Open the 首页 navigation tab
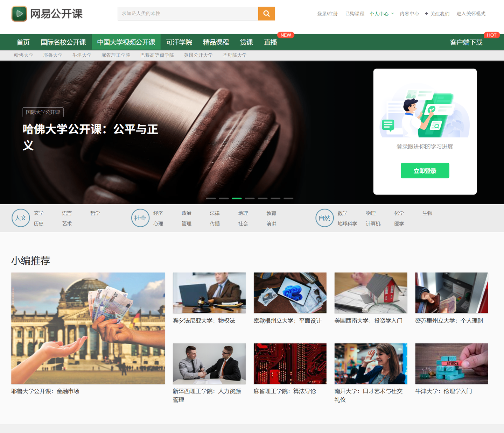This screenshot has height=433, width=504. pyautogui.click(x=23, y=42)
